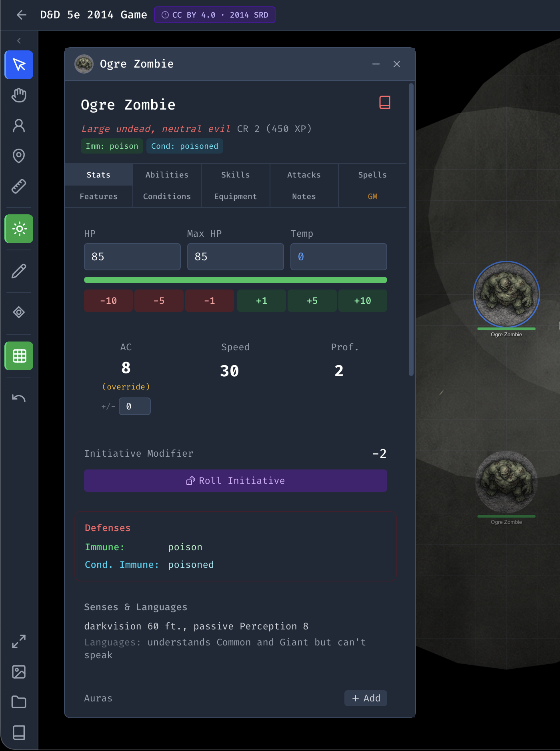Collapse the left toolbar with the chevron
The image size is (560, 751).
[x=19, y=41]
